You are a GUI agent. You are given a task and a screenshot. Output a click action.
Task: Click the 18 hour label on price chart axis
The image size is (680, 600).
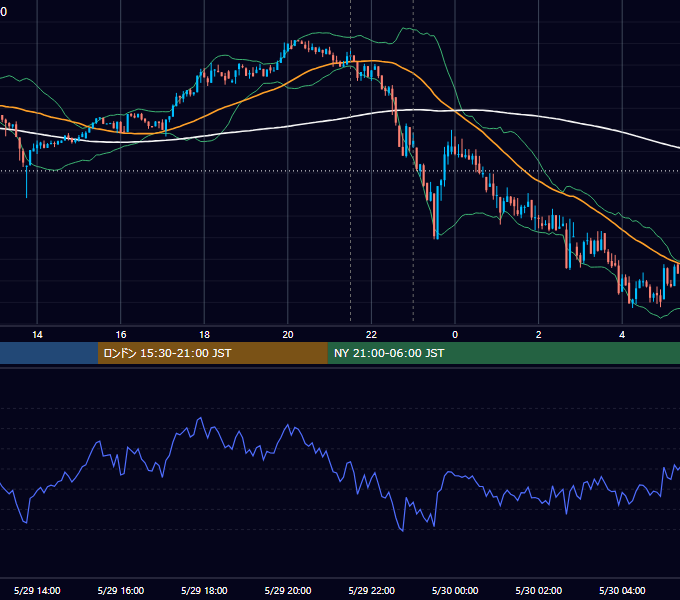[x=204, y=335]
